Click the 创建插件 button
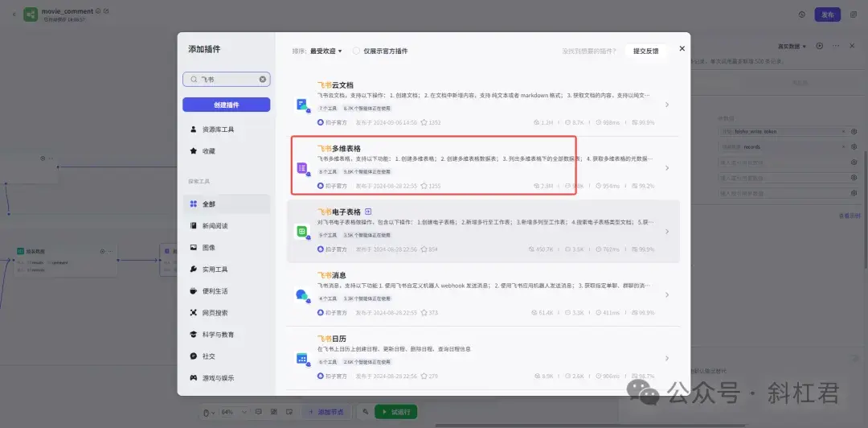 (227, 105)
